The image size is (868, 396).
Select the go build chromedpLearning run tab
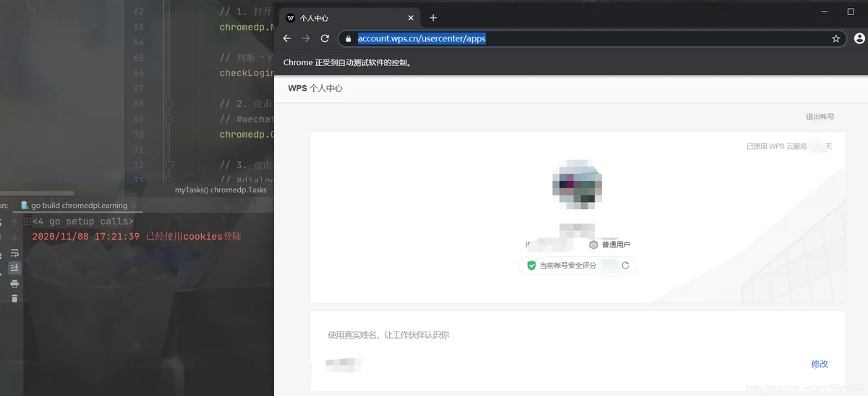(78, 206)
